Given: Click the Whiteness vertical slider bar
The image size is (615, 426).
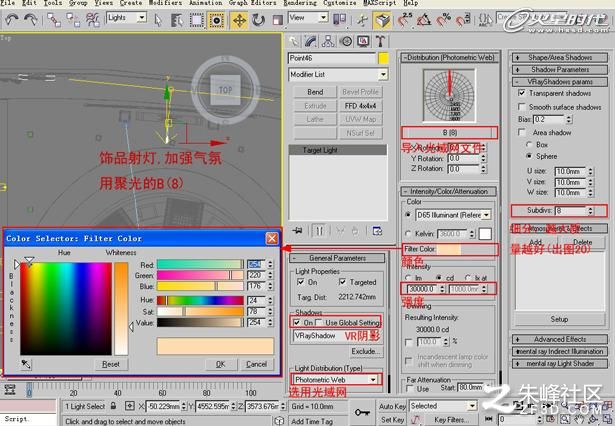Looking at the screenshot, I should [x=121, y=308].
